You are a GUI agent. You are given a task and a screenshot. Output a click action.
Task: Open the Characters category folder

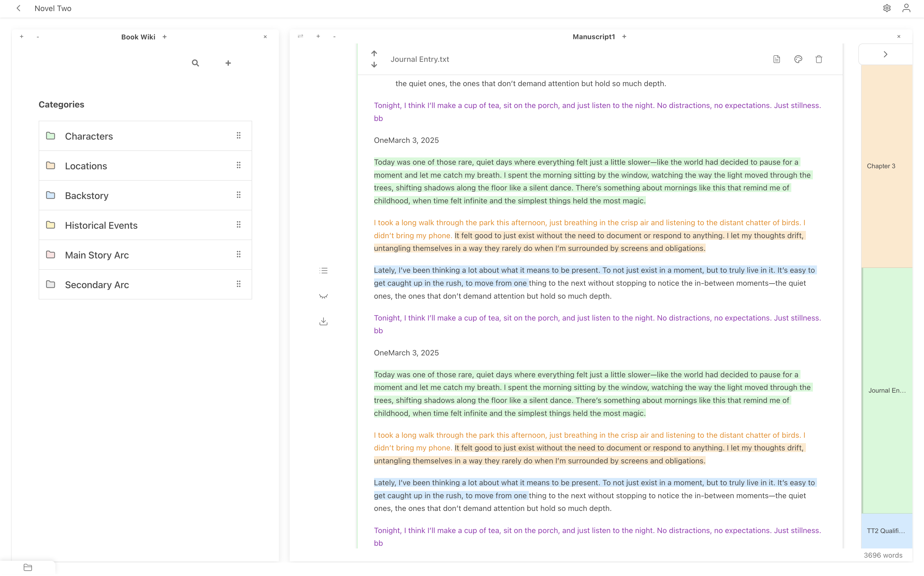tap(89, 136)
